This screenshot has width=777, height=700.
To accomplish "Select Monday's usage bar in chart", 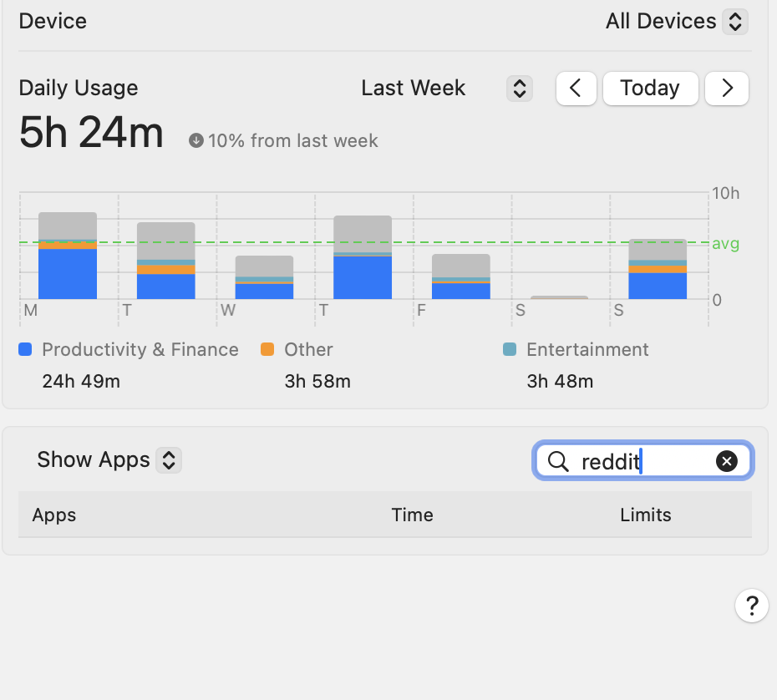I will pyautogui.click(x=68, y=256).
